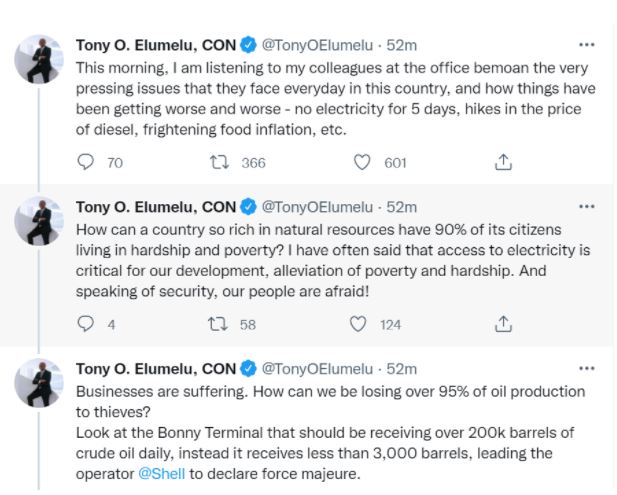The width and height of the screenshot is (617, 495).
Task: Like the first tweet with 601 likes
Action: [362, 162]
